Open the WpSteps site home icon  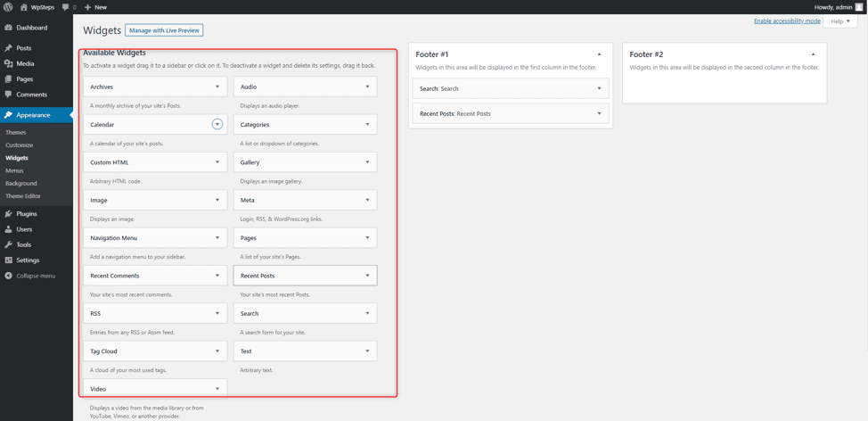(23, 7)
